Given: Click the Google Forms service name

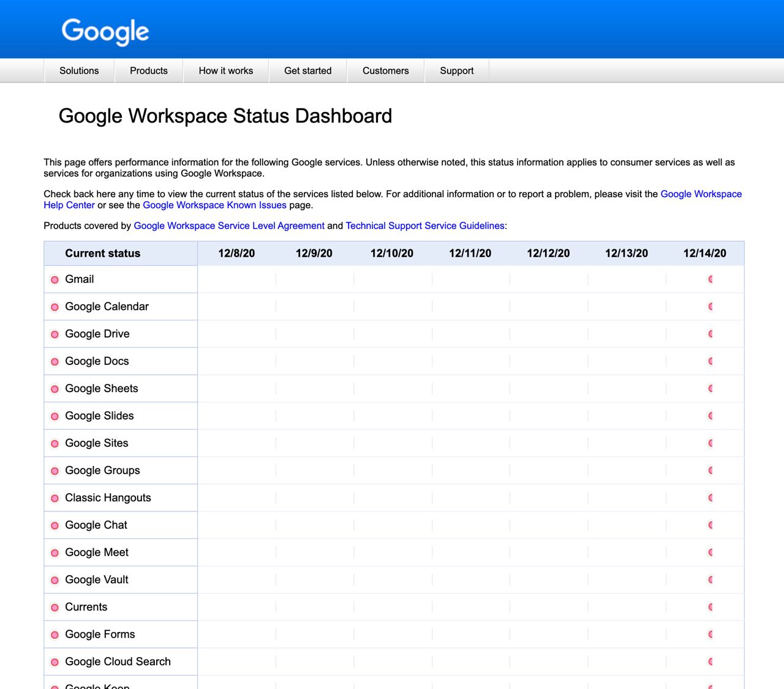Looking at the screenshot, I should pyautogui.click(x=100, y=634).
